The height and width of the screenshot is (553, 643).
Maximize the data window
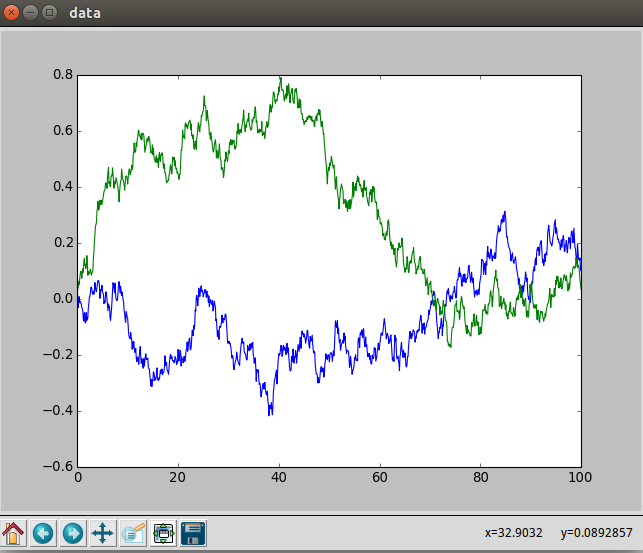tap(50, 13)
